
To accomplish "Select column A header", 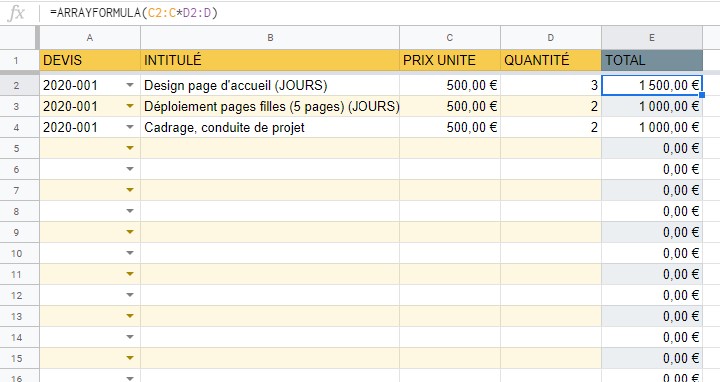I will pyautogui.click(x=90, y=38).
